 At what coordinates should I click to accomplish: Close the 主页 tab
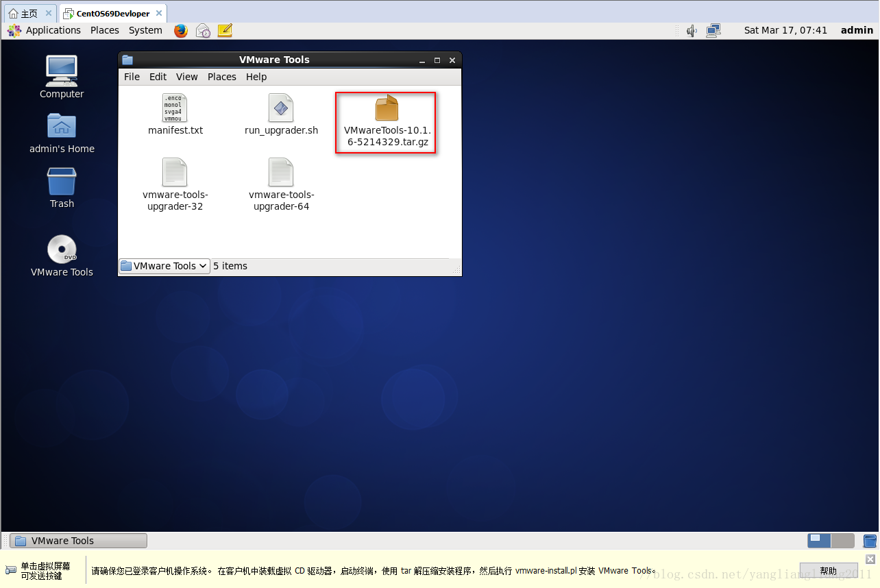pyautogui.click(x=49, y=13)
